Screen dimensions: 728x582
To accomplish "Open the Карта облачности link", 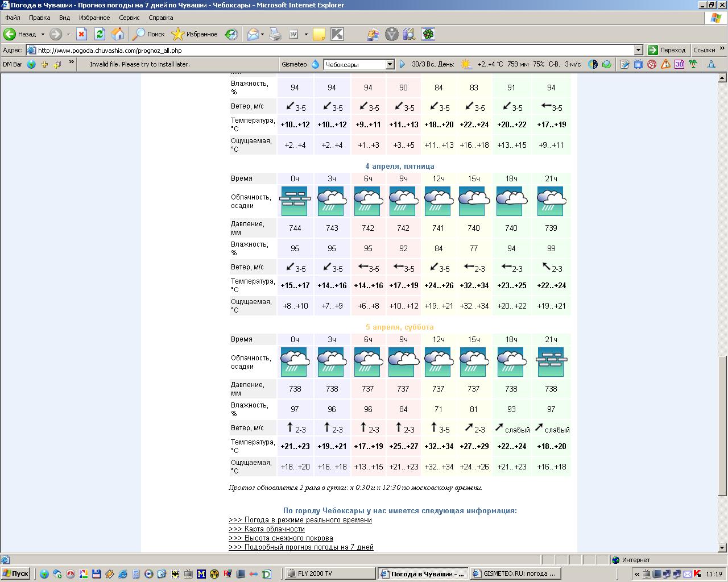I will (267, 529).
